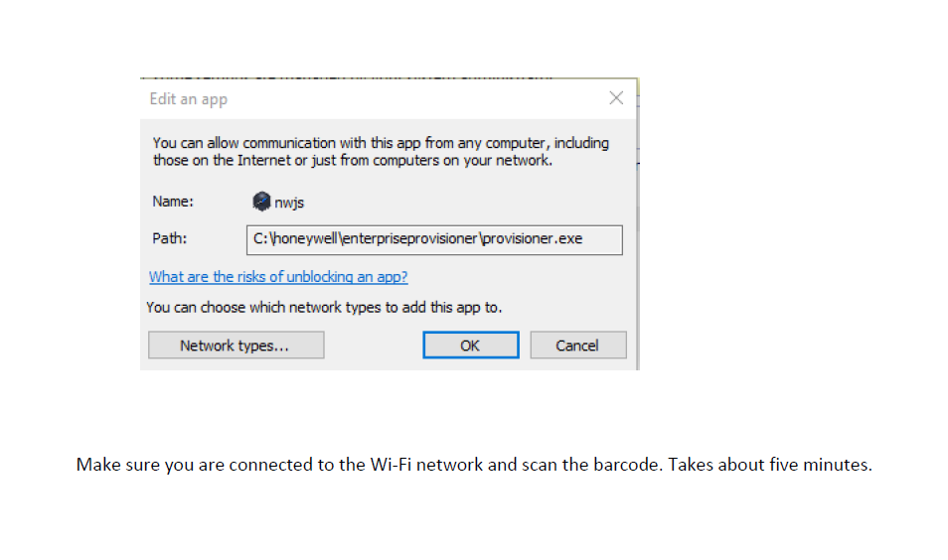Click the nwjs app name text
This screenshot has width=948, height=560.
[x=289, y=203]
